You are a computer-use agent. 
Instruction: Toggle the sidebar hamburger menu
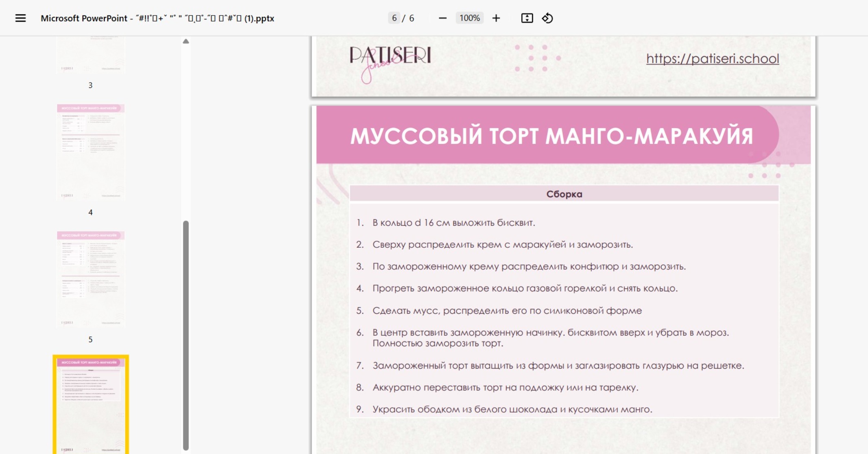pyautogui.click(x=20, y=18)
